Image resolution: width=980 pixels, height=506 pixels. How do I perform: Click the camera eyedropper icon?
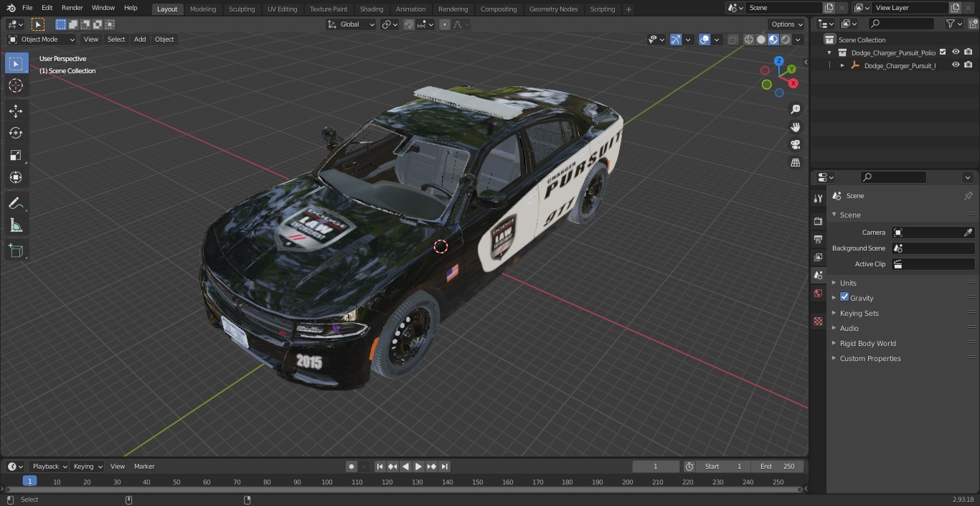968,233
